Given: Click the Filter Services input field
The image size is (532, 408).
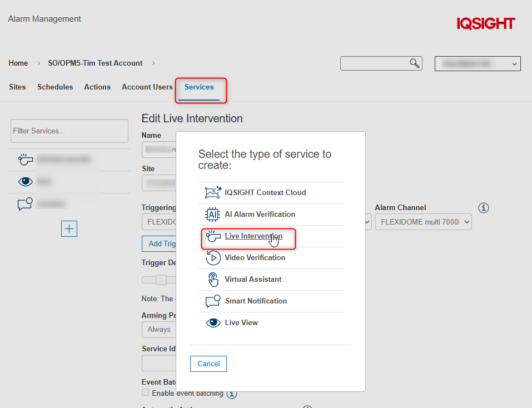Looking at the screenshot, I should pos(69,131).
